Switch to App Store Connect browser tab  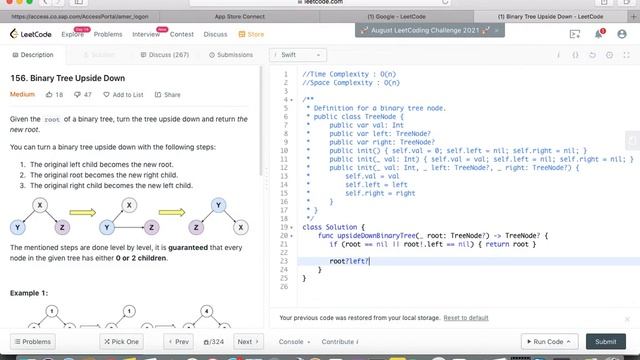tap(240, 17)
